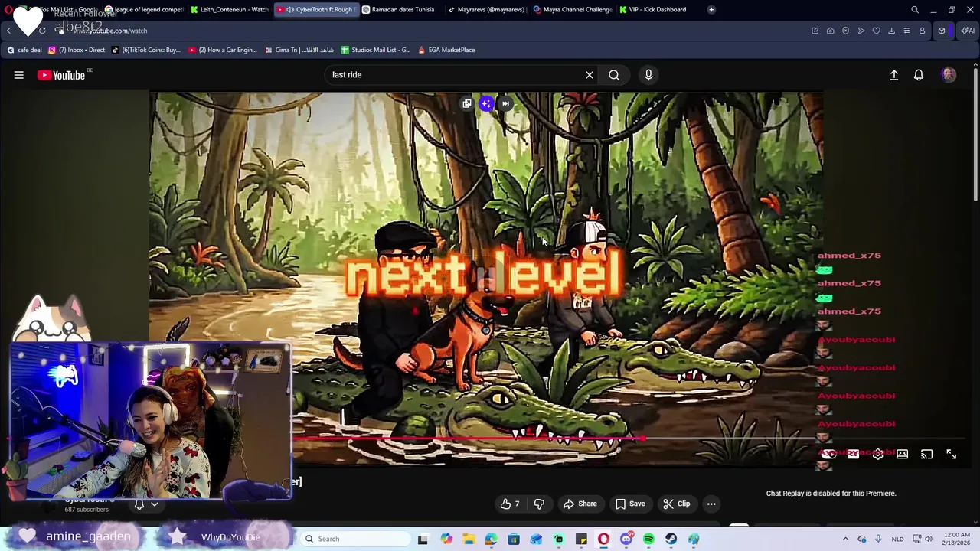This screenshot has width=980, height=551.
Task: Switch to 'Mayra Channel Challenge' tab
Action: click(x=573, y=10)
